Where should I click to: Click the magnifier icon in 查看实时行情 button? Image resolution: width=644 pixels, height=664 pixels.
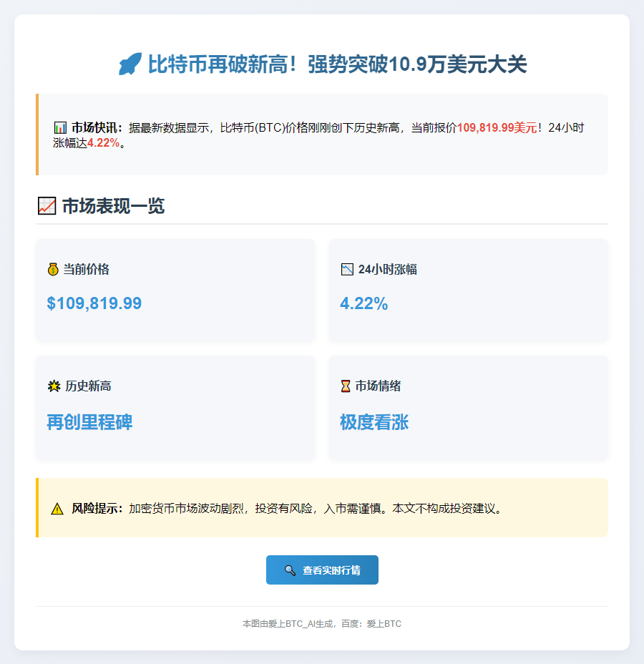click(290, 570)
